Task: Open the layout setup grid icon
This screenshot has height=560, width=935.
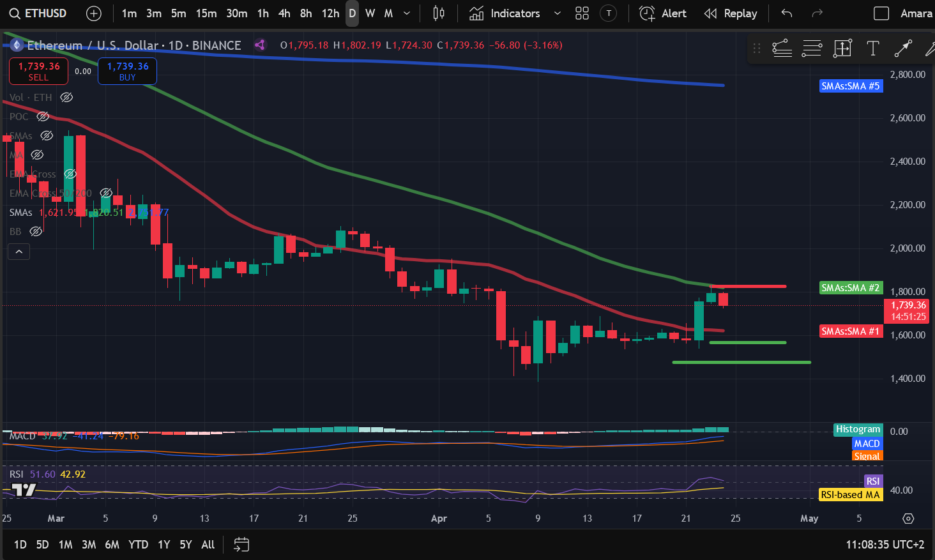Action: coord(582,13)
